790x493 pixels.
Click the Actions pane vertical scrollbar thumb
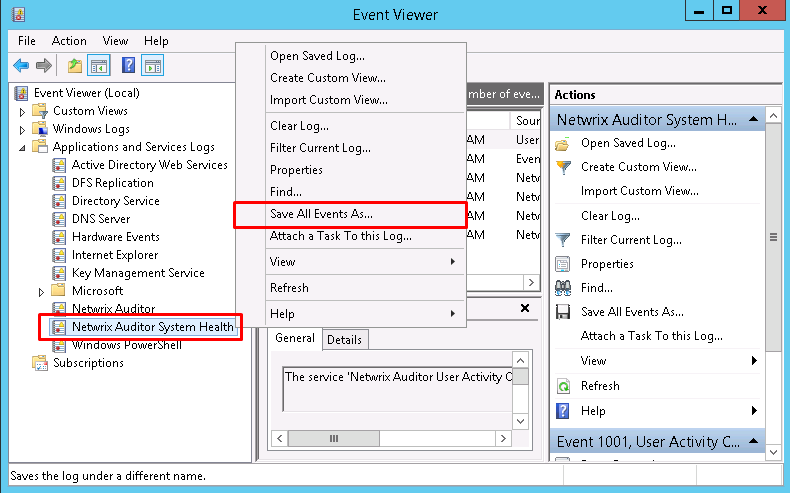pos(773,237)
